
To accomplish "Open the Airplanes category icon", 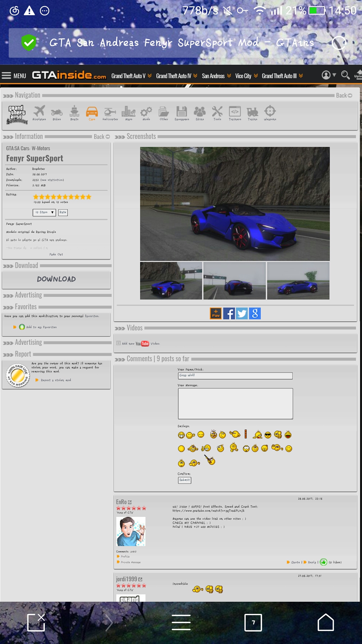I will 39,113.
